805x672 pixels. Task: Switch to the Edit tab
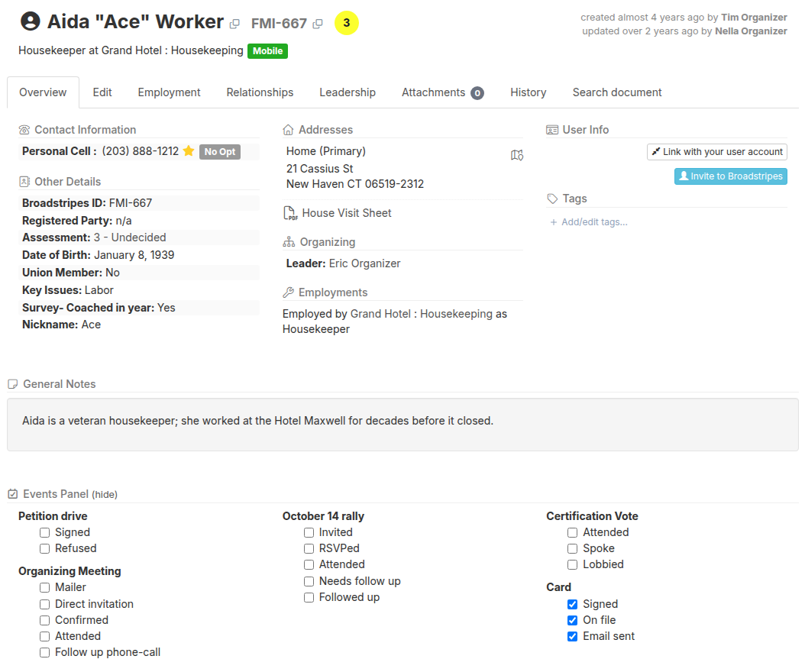(102, 92)
